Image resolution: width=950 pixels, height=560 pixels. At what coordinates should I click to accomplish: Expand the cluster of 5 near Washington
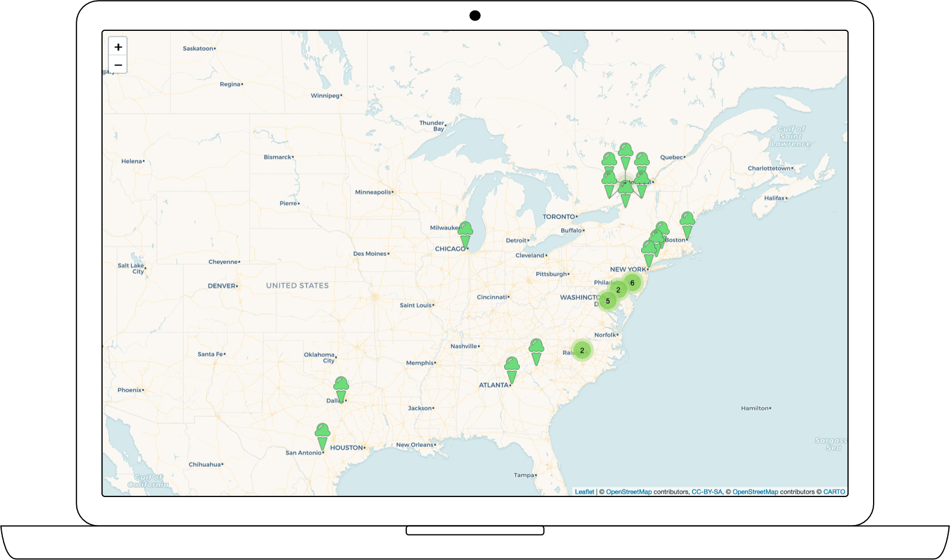coord(608,301)
